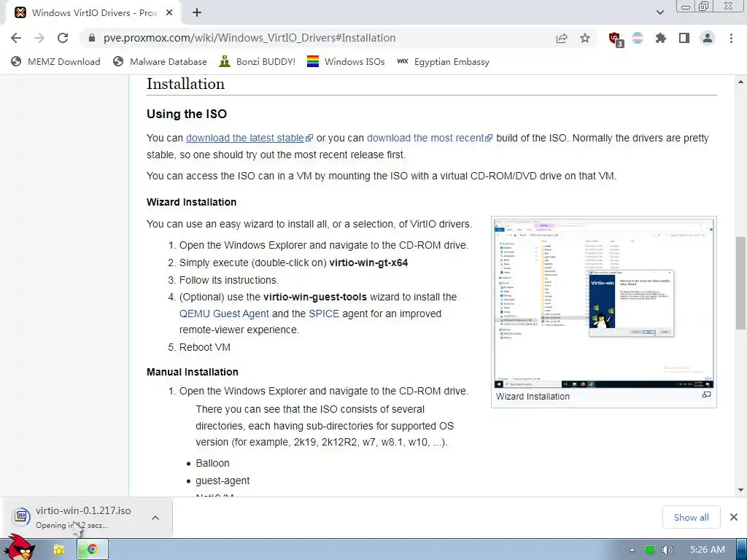Bookmark this page with the star

[585, 38]
